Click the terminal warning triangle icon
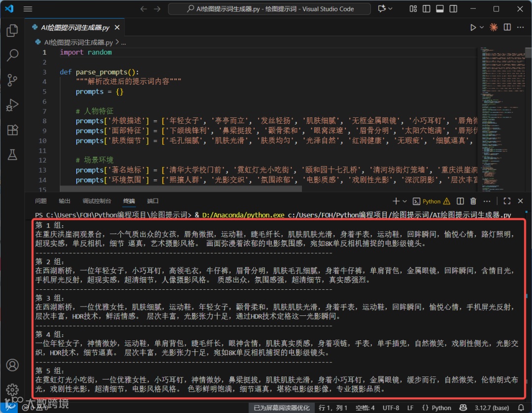 [446, 201]
